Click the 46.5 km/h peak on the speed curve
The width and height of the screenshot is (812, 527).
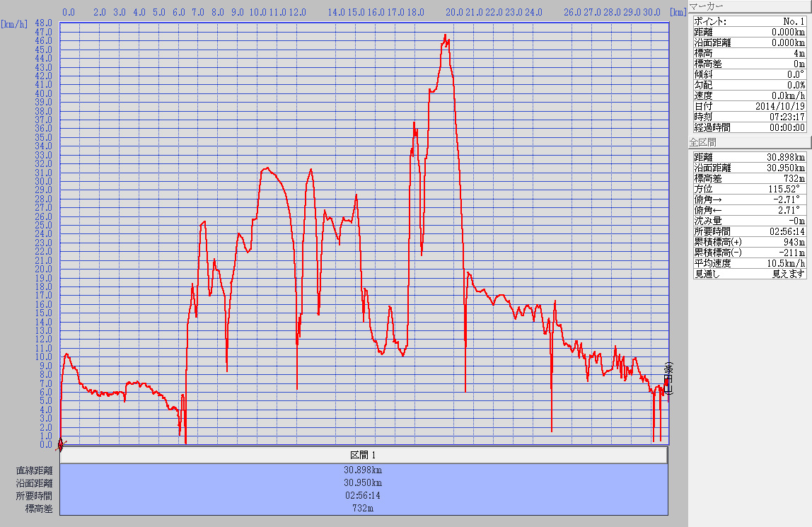[x=445, y=35]
